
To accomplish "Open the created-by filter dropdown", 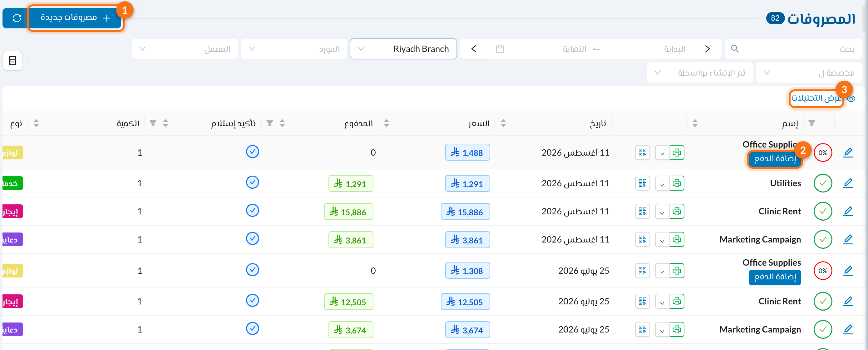I will coord(700,73).
